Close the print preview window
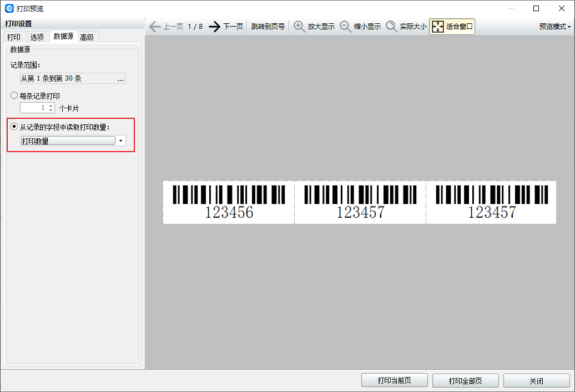 tap(562, 8)
